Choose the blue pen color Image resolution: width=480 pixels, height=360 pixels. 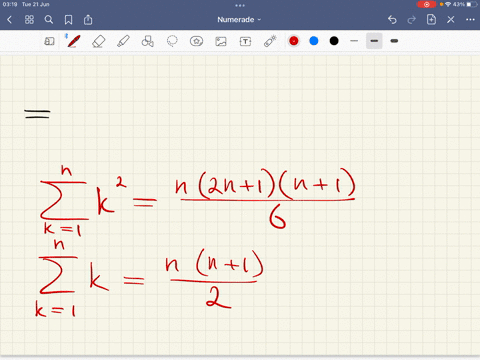pos(314,41)
